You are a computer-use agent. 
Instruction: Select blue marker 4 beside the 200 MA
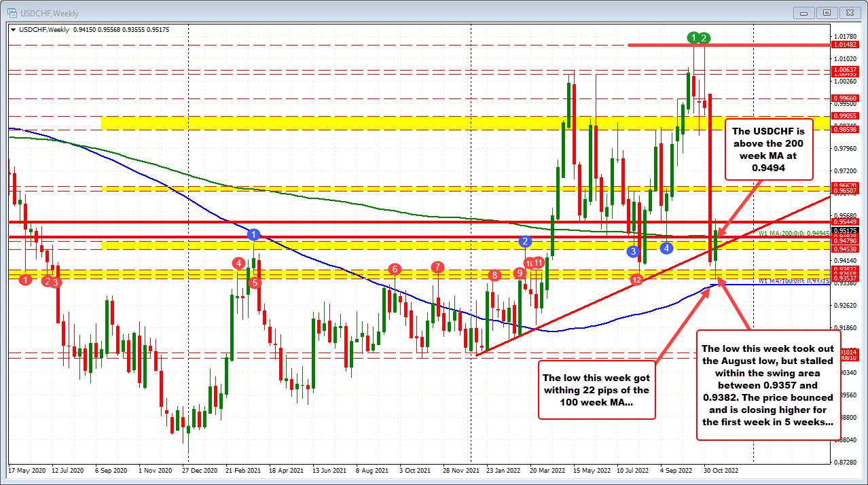[x=666, y=248]
